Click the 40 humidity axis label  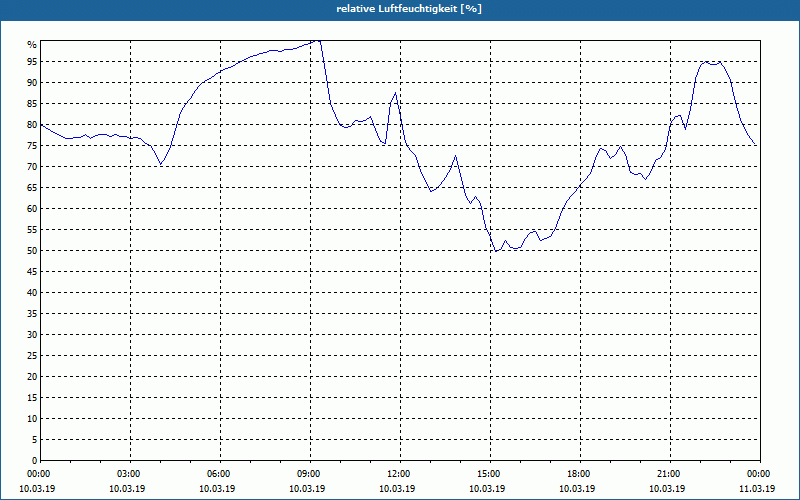32,293
